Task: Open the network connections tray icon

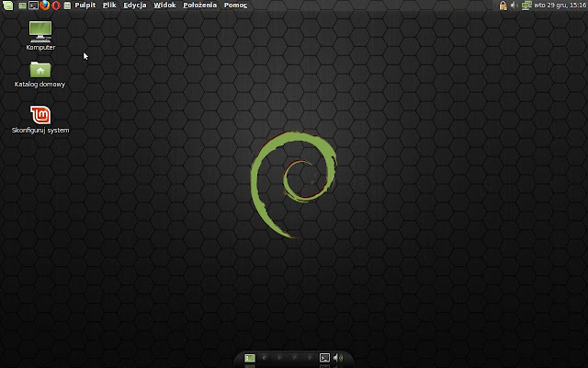Action: [526, 6]
